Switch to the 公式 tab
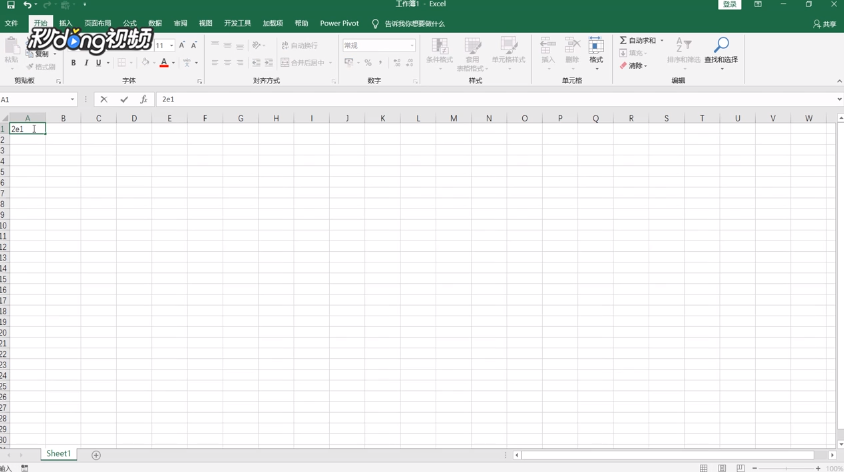The width and height of the screenshot is (844, 472). [130, 23]
